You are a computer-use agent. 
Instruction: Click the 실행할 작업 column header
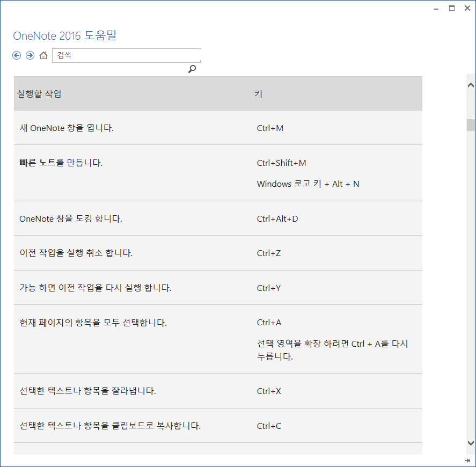pos(39,93)
